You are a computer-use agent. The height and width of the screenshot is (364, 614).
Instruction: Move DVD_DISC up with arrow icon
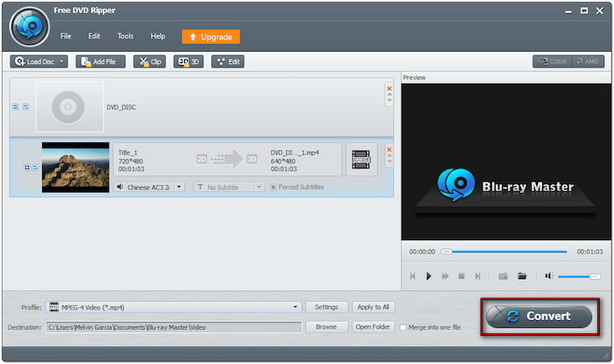[x=389, y=95]
